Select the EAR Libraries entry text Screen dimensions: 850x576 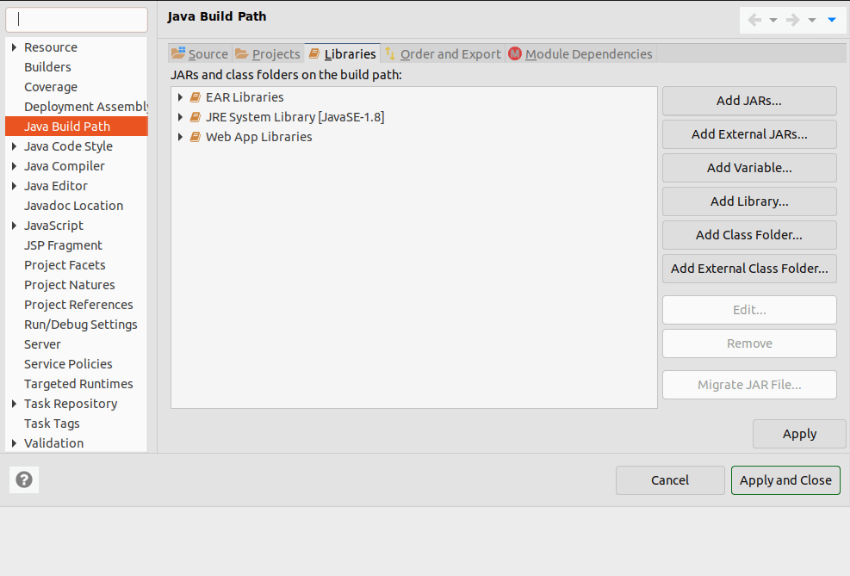[x=244, y=98]
